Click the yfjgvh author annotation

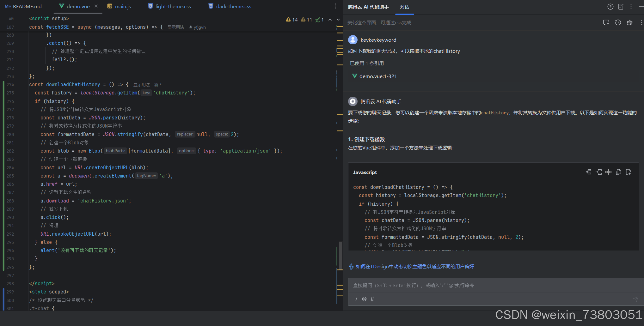click(198, 27)
